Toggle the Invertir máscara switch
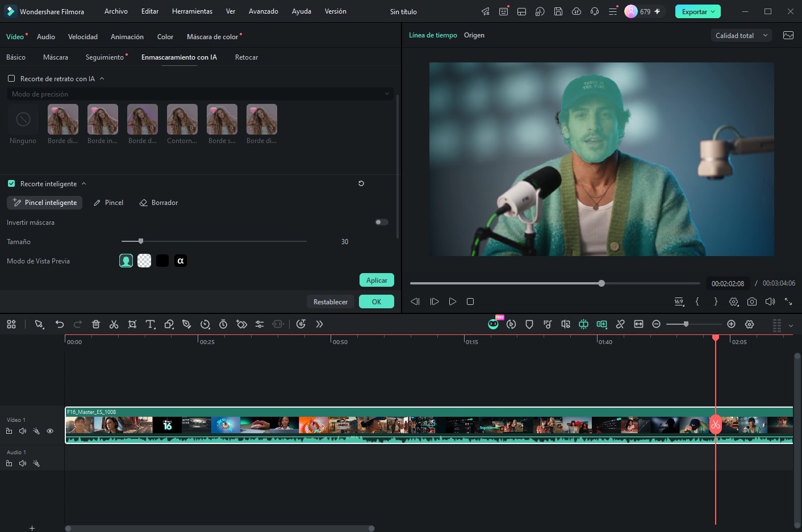Image resolution: width=802 pixels, height=532 pixels. 382,222
